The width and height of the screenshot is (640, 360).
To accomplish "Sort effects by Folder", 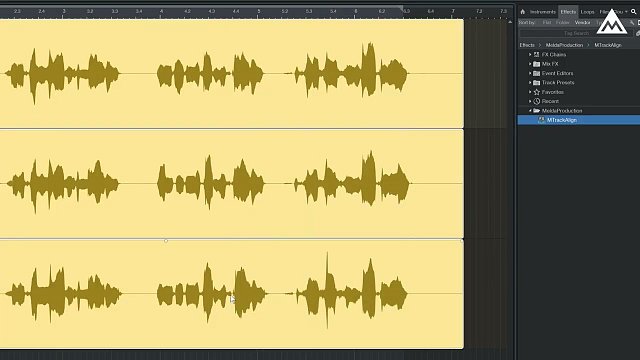I will (x=562, y=23).
